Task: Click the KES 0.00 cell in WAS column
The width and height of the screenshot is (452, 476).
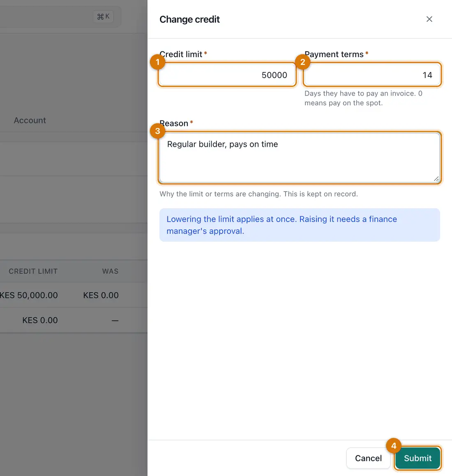Action: click(x=101, y=295)
